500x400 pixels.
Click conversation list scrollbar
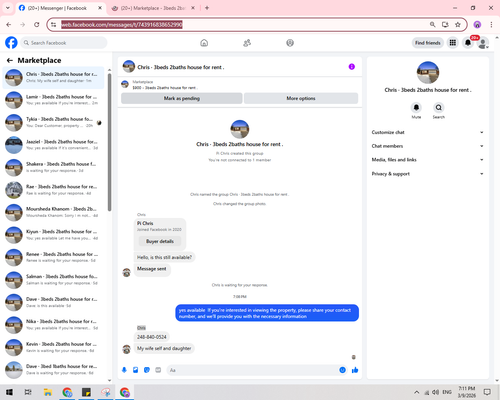(x=109, y=142)
